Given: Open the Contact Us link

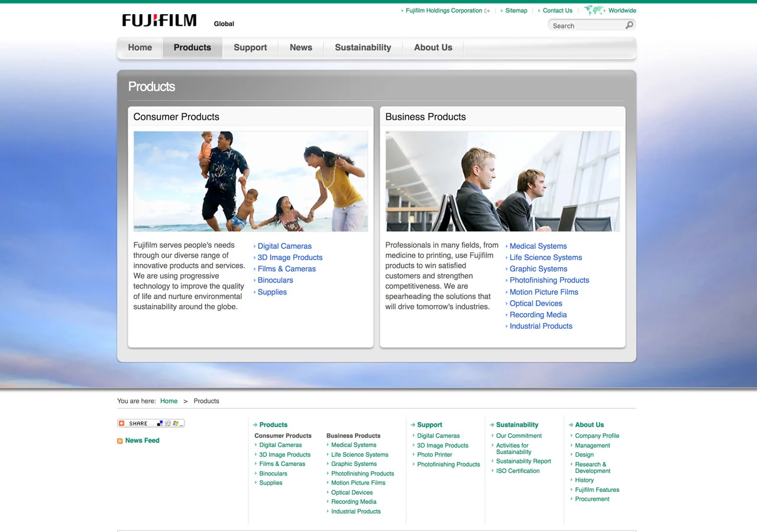Looking at the screenshot, I should click(558, 11).
